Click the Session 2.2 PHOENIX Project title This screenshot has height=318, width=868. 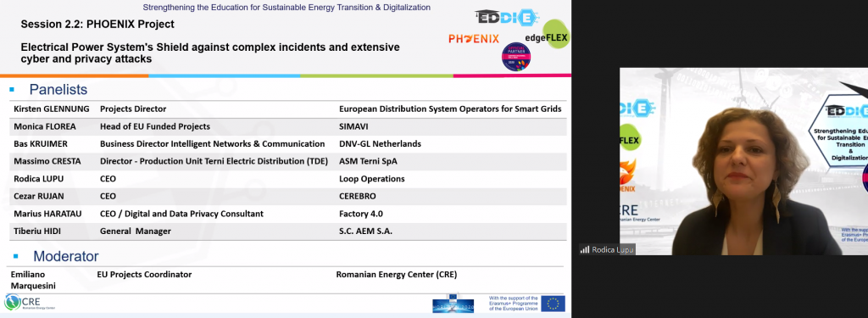[x=97, y=25]
